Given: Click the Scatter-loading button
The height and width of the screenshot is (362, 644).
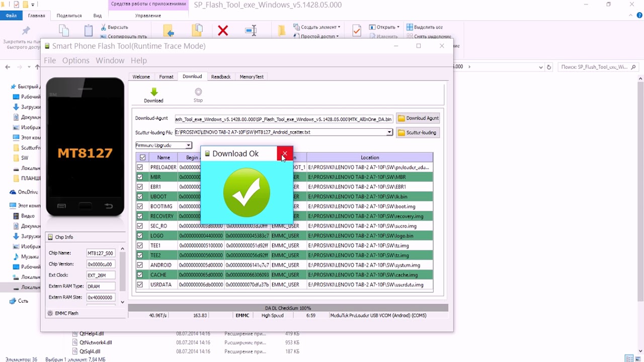Looking at the screenshot, I should click(x=418, y=133).
